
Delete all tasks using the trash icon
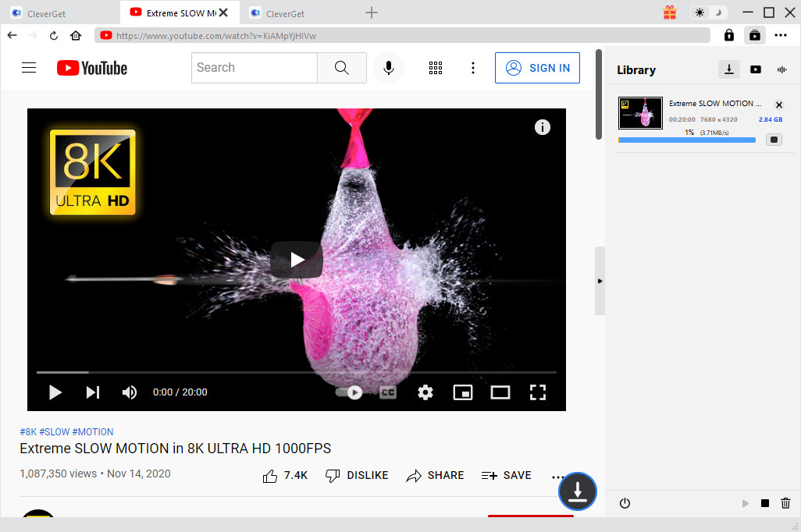[785, 503]
